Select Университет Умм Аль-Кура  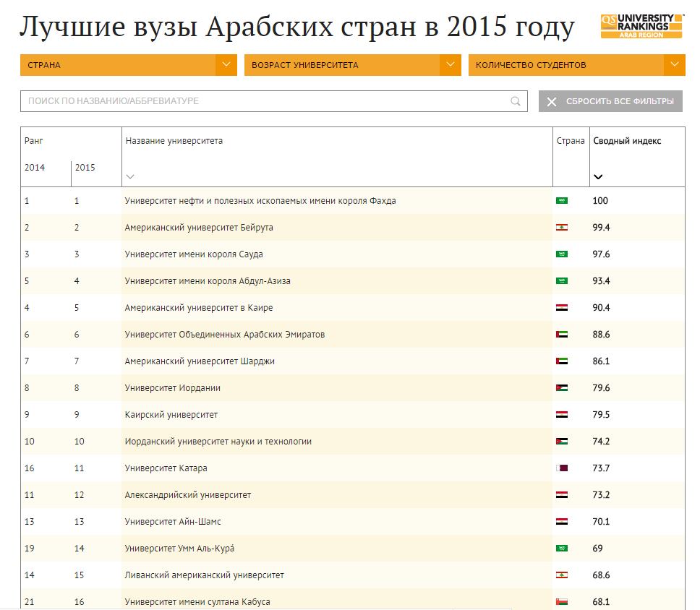point(179,549)
